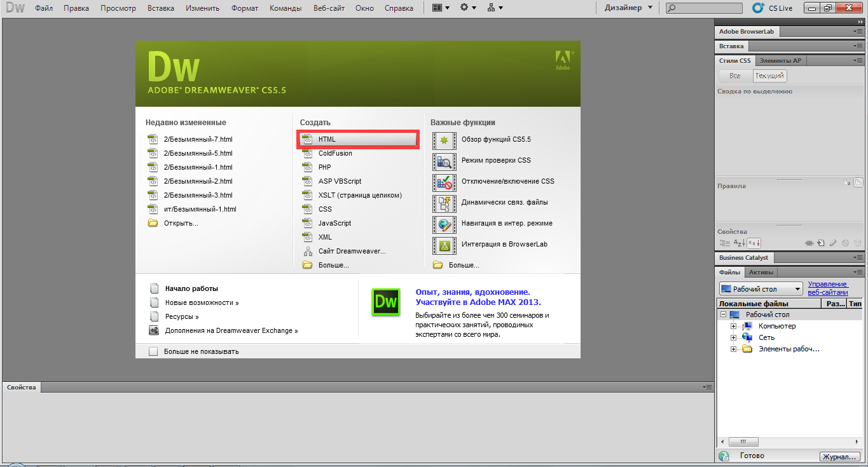Open the Начало работы link
Screen dimensions: 868x467
(x=191, y=288)
